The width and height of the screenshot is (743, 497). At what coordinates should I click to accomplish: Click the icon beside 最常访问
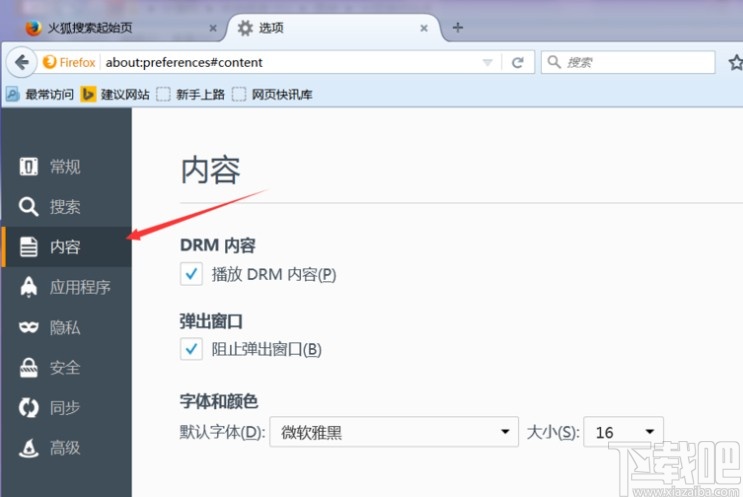point(13,94)
